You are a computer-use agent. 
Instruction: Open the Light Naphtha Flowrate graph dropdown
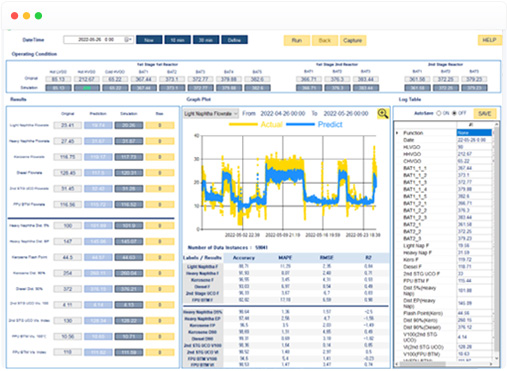tap(211, 113)
